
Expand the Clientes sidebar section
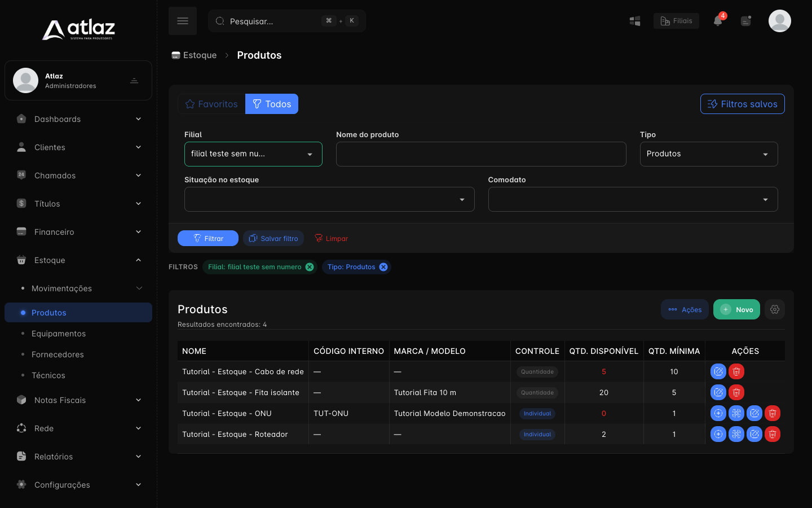[78, 147]
